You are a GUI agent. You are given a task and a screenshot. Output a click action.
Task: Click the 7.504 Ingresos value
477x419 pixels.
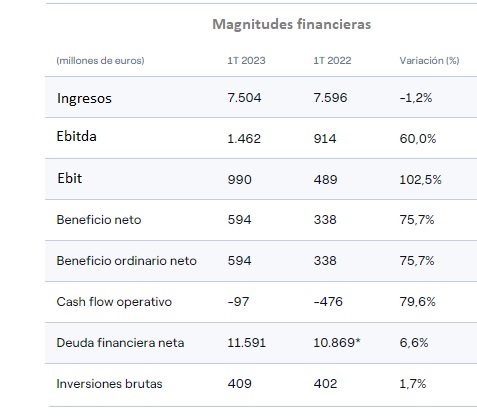(244, 98)
